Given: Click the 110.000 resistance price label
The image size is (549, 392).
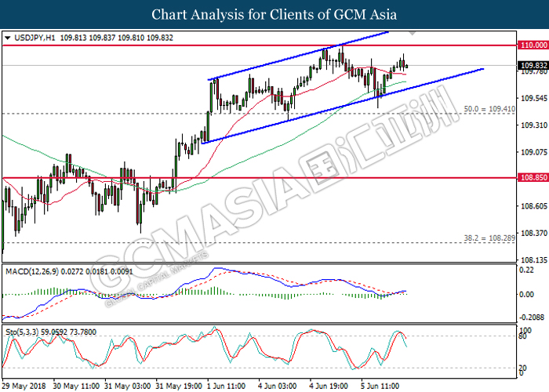Looking at the screenshot, I should (x=533, y=45).
